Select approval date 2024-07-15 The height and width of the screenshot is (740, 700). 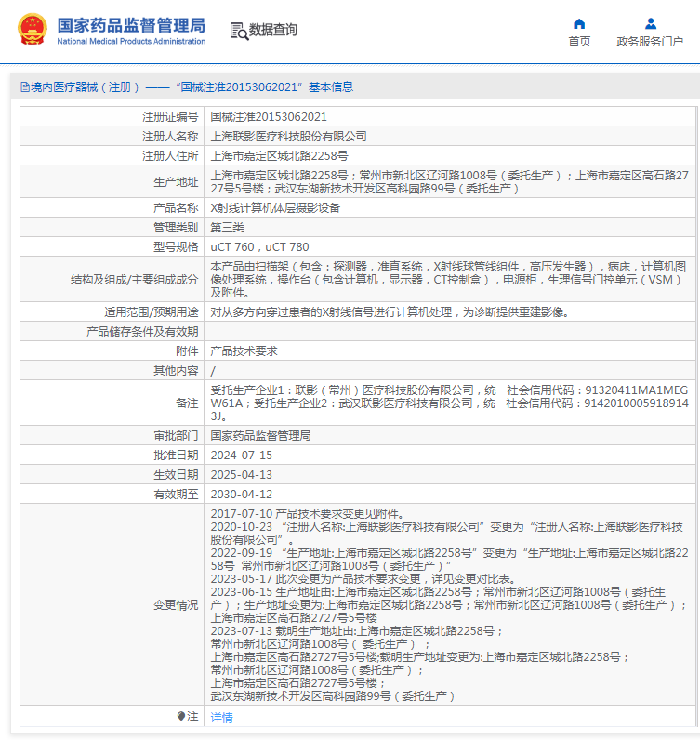pos(241,455)
